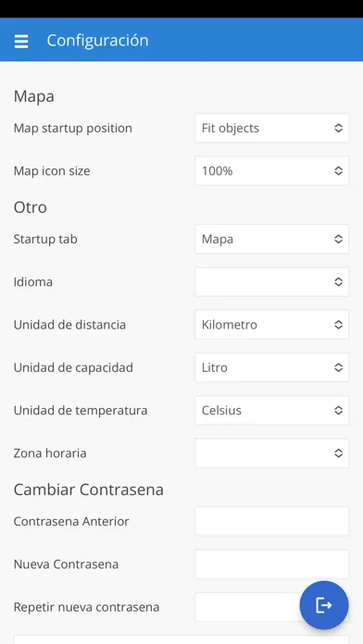Click the arrows icon beside Mapa value
The width and height of the screenshot is (363, 644).
(338, 239)
